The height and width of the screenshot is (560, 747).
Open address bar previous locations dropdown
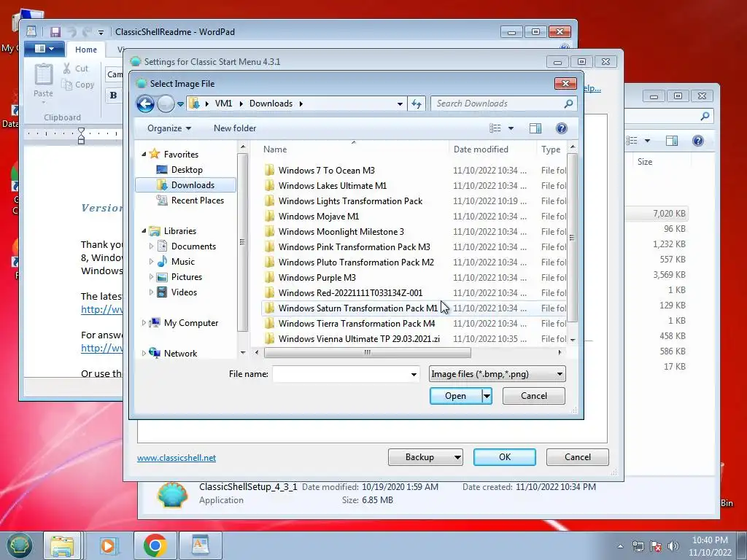point(400,104)
